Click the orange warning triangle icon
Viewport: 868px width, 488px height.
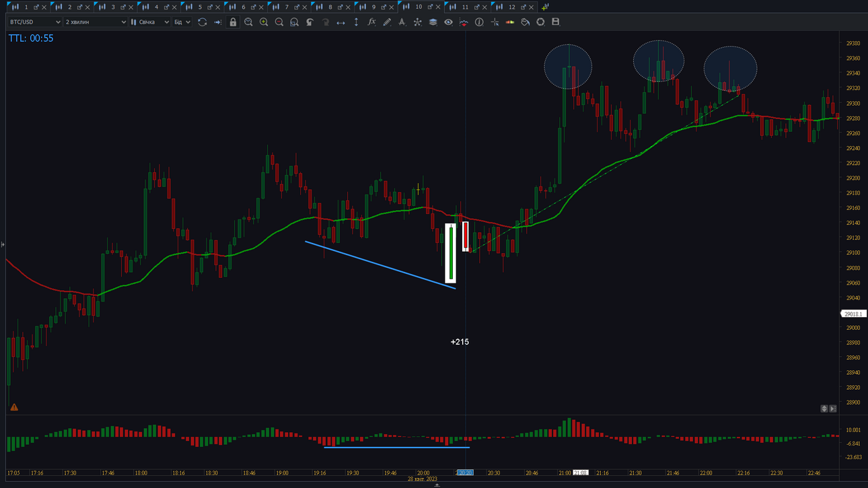coord(14,407)
